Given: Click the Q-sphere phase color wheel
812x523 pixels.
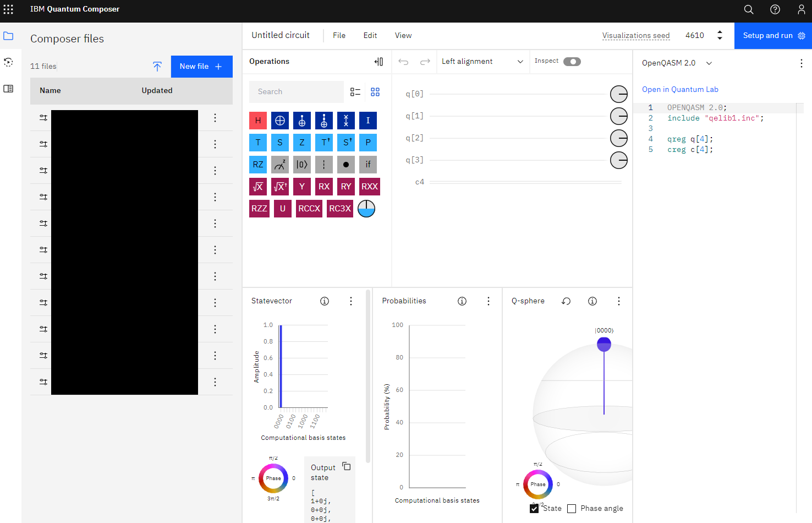Looking at the screenshot, I should (538, 484).
